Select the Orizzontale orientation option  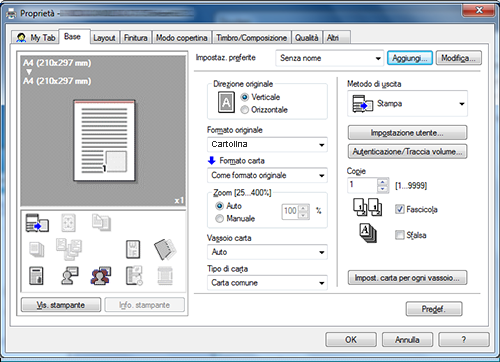pos(245,110)
